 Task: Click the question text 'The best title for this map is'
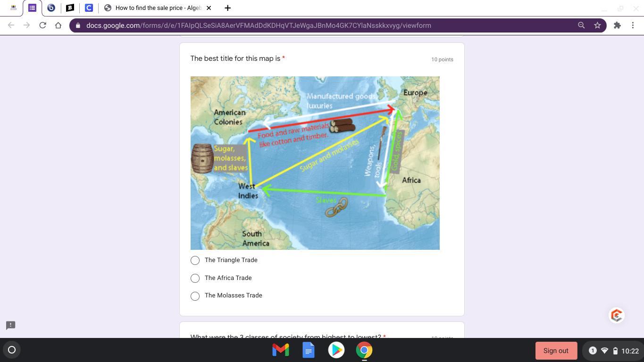click(235, 58)
